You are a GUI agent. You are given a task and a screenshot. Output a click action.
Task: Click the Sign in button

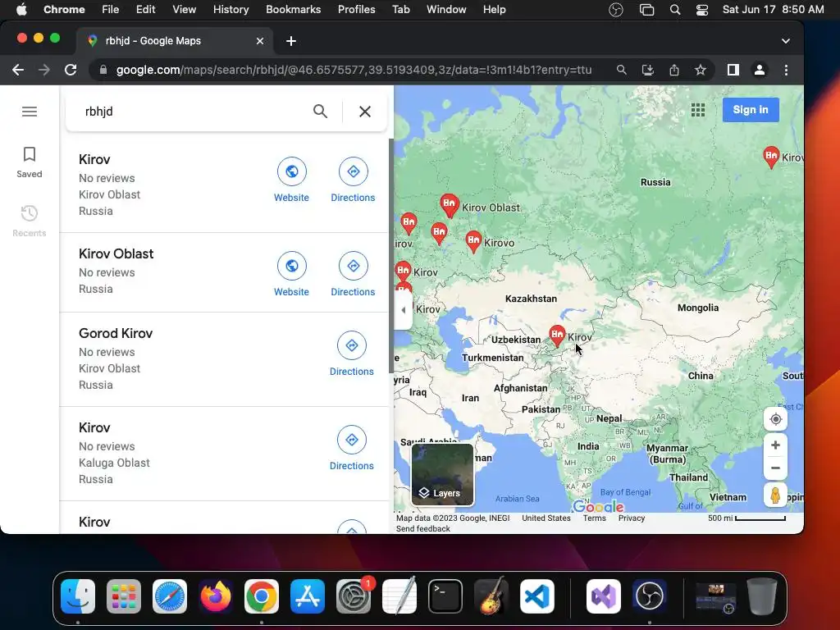click(x=751, y=110)
